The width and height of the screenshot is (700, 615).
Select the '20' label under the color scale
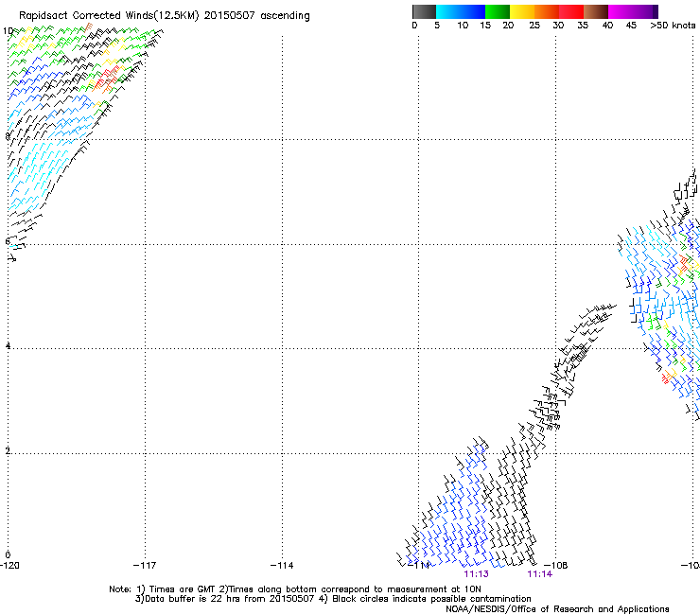[x=508, y=26]
